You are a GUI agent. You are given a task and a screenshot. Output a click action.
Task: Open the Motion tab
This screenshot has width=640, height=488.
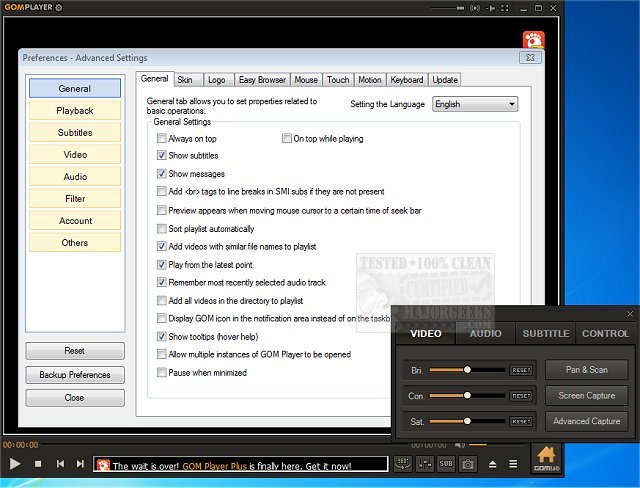(x=370, y=80)
